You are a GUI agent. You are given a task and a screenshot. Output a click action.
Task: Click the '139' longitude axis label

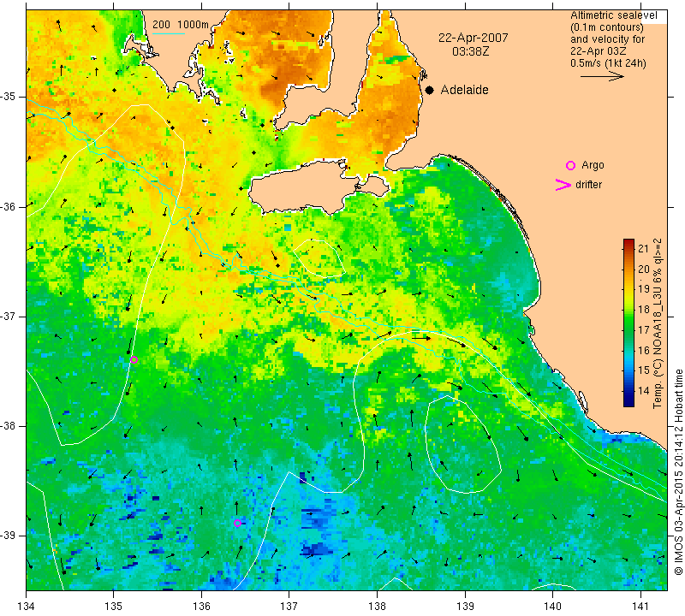(x=465, y=606)
